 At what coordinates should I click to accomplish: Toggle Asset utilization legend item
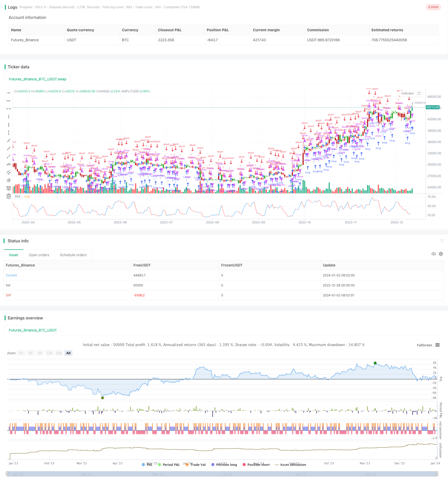290,465
